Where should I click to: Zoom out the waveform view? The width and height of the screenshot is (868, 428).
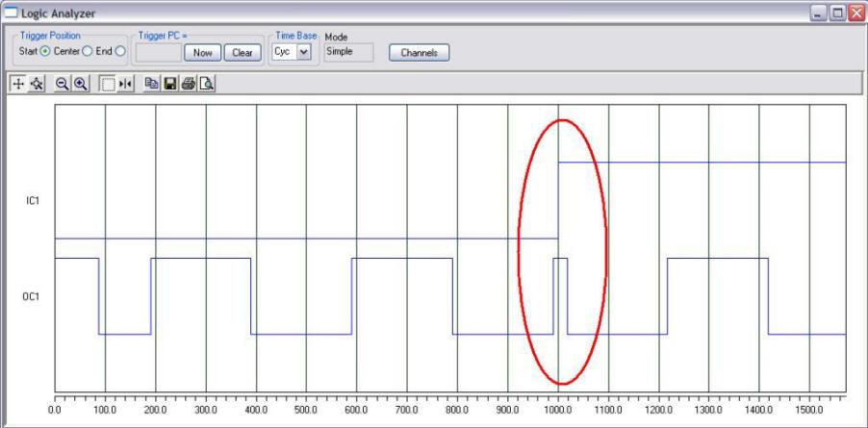[x=63, y=84]
